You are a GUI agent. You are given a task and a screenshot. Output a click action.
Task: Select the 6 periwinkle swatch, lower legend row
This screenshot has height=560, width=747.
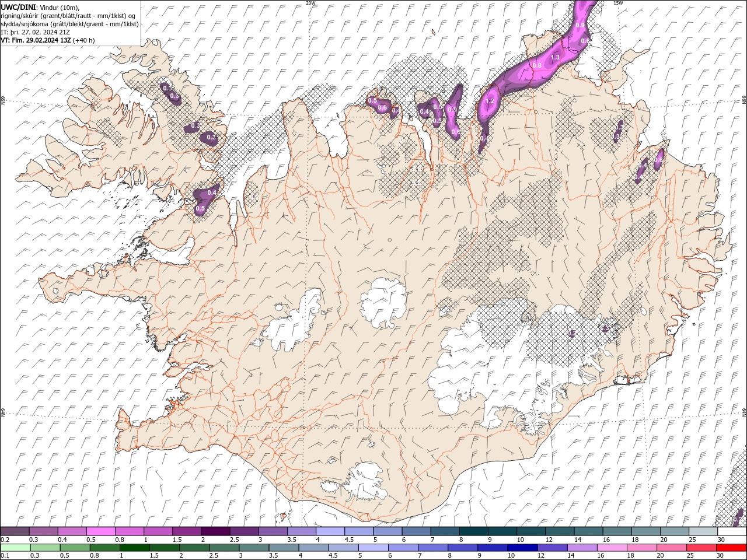[403, 547]
